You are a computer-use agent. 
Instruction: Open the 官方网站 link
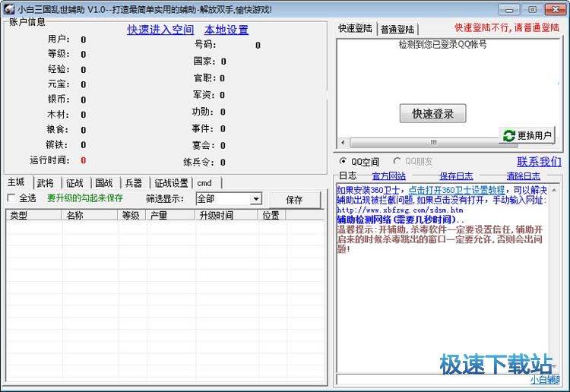point(388,176)
